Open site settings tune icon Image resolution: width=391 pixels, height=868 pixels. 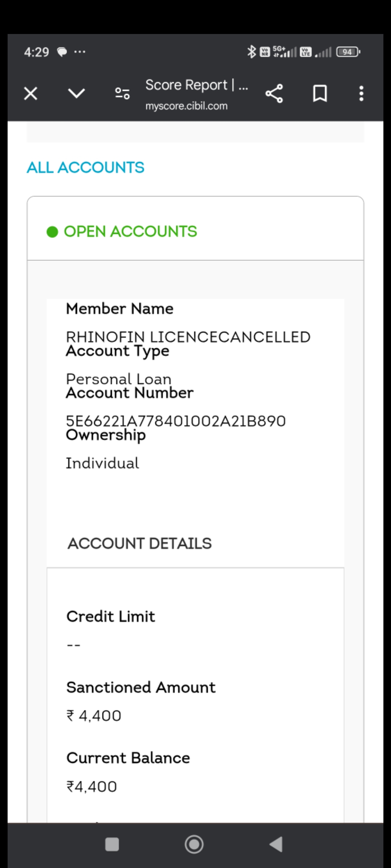click(122, 94)
